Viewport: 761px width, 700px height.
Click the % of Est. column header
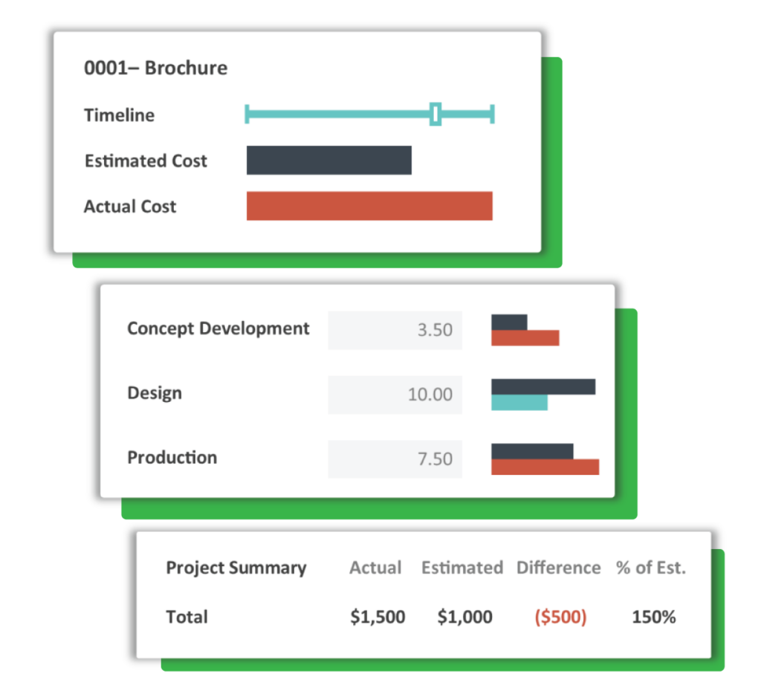click(x=650, y=568)
